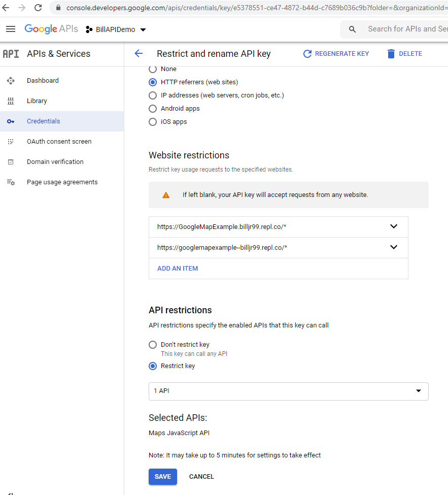This screenshot has height=495, width=448.
Task: Select Android apps restriction option
Action: point(153,109)
